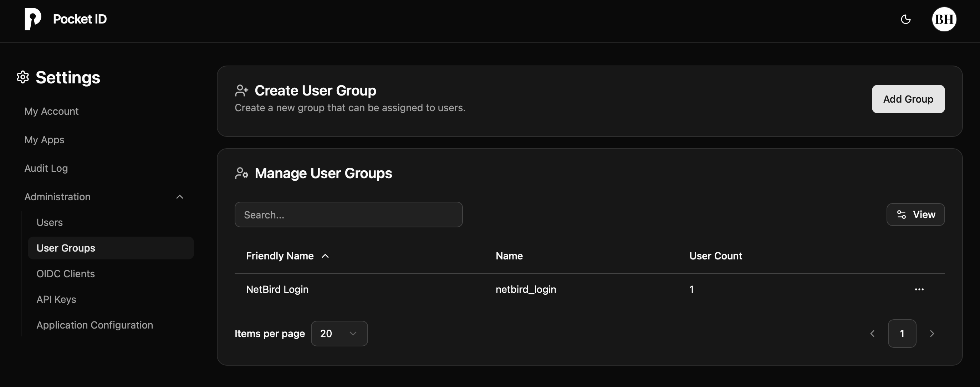Click inside the group search field
The image size is (980, 387).
point(348,215)
